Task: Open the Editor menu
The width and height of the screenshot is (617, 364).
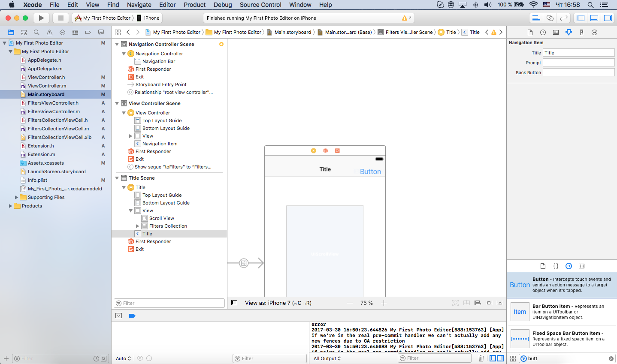Action: (x=167, y=5)
